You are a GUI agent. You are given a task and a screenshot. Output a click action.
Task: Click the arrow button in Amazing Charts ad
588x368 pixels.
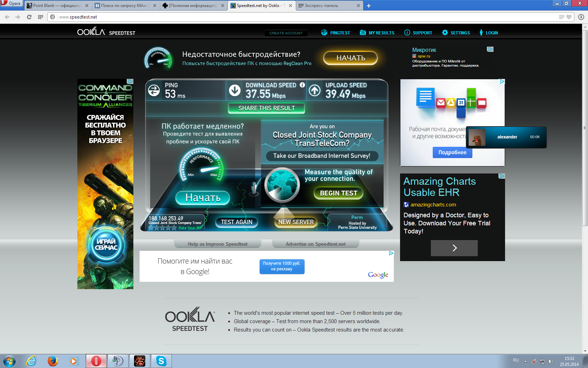click(454, 248)
